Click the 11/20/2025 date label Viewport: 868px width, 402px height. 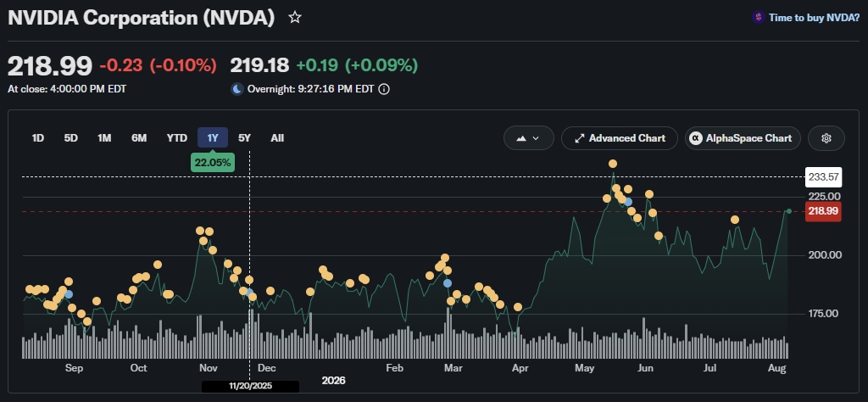pos(250,386)
